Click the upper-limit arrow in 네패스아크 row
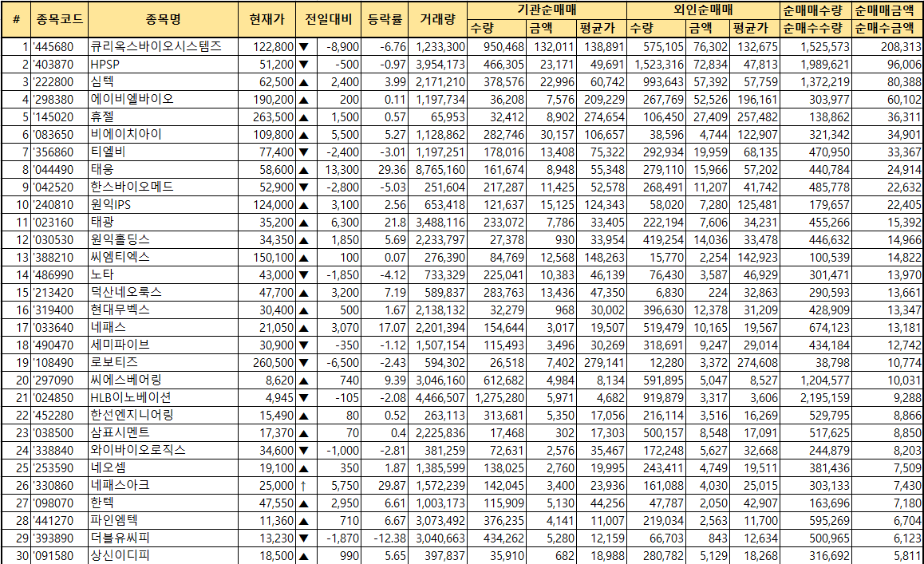 (x=303, y=486)
